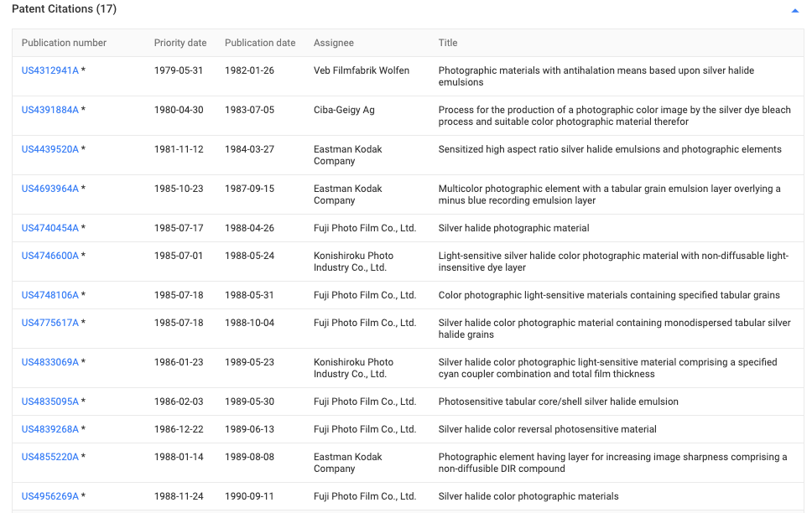Open patent link US4312941A
812x513 pixels.
50,70
